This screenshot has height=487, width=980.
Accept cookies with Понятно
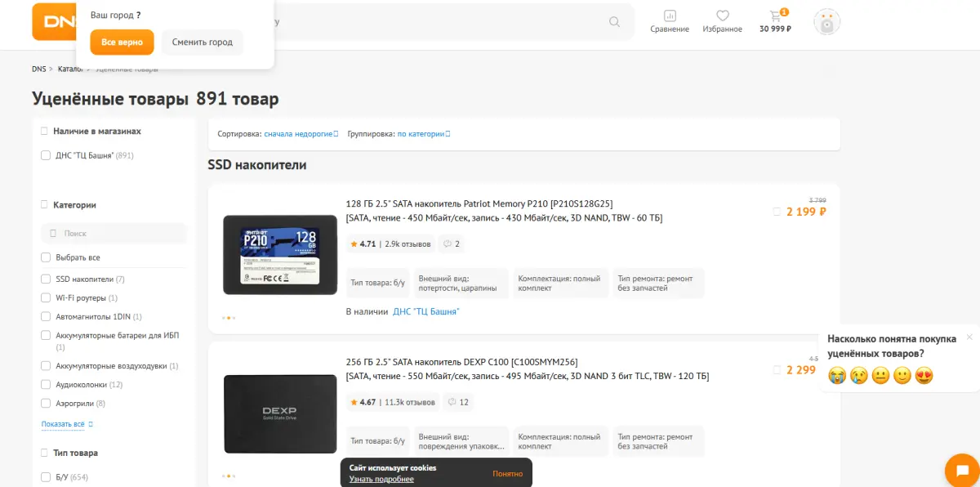507,473
